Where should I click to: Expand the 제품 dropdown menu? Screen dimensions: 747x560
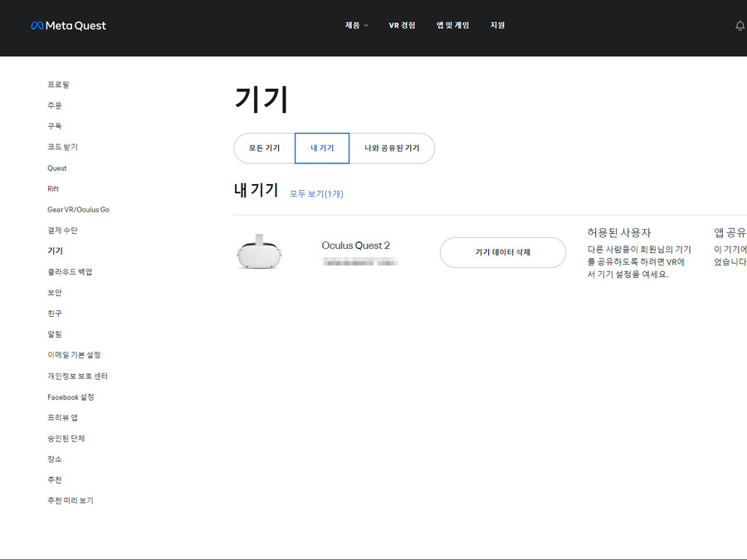[356, 26]
